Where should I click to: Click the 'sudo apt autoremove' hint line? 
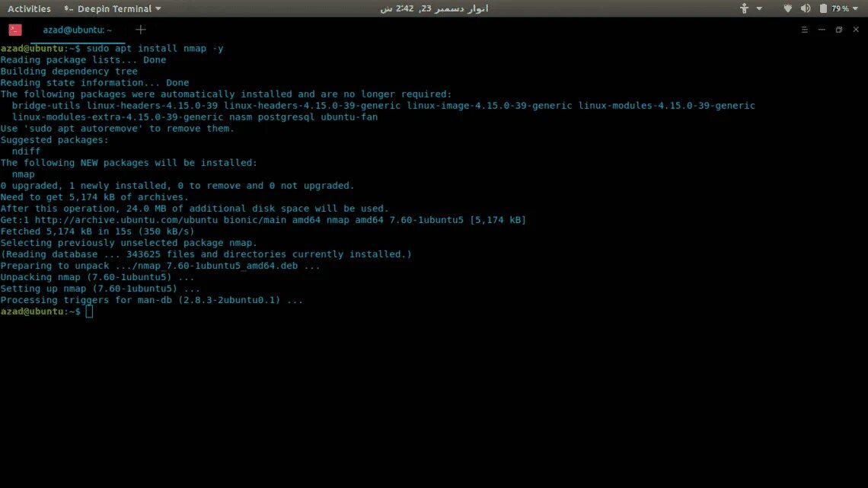click(117, 129)
